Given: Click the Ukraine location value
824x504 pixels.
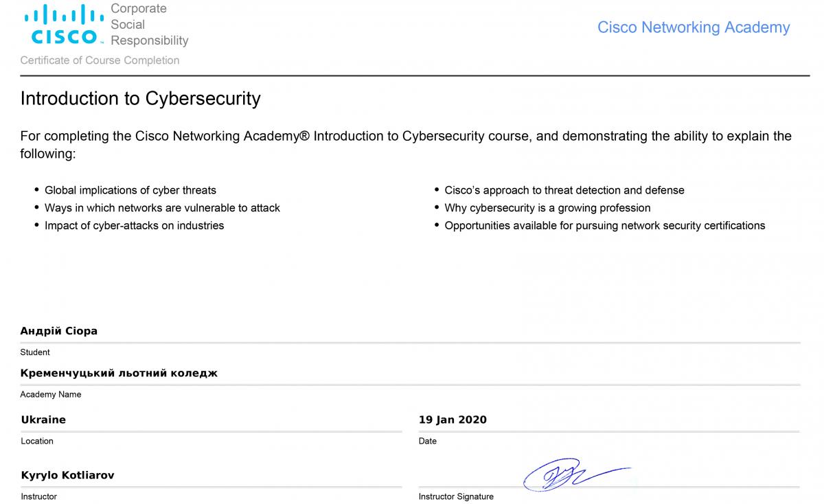Looking at the screenshot, I should (43, 420).
